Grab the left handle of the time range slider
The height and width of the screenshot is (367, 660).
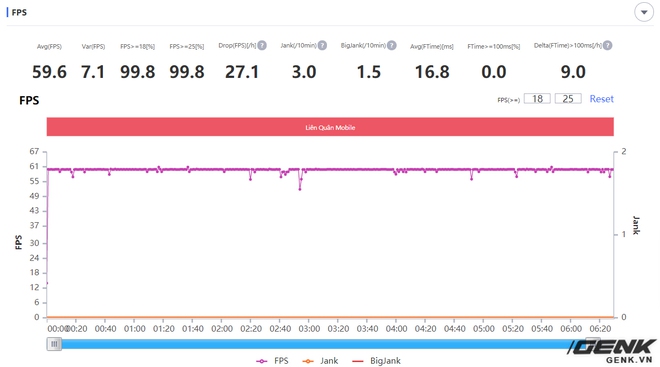(x=54, y=344)
